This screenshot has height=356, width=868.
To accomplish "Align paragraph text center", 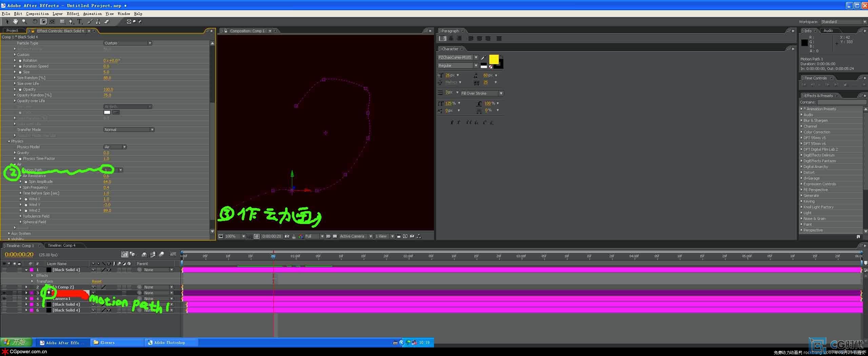I will pyautogui.click(x=451, y=38).
